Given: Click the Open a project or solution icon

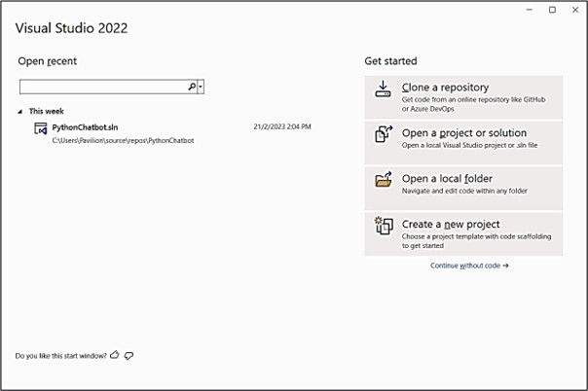Looking at the screenshot, I should pyautogui.click(x=384, y=134).
